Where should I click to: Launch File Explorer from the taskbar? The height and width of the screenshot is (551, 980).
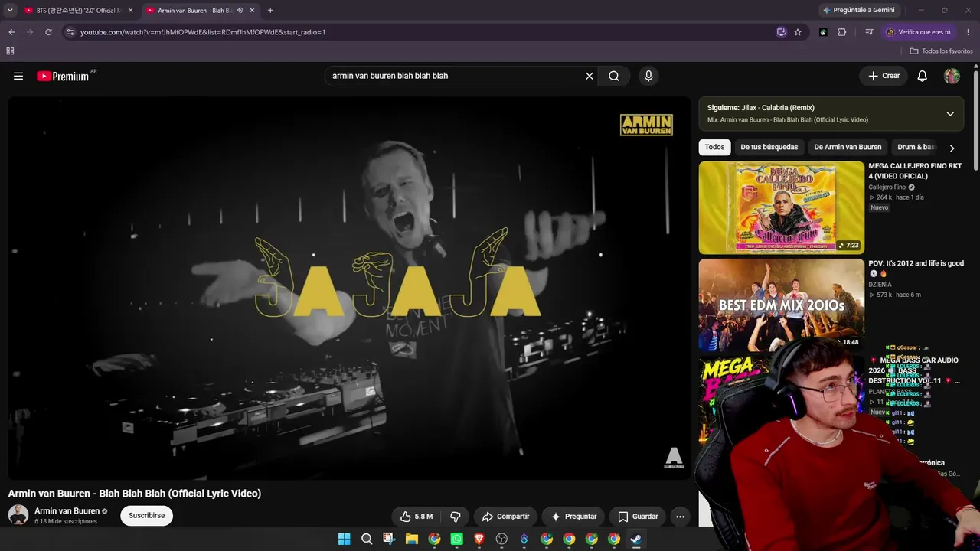[412, 539]
